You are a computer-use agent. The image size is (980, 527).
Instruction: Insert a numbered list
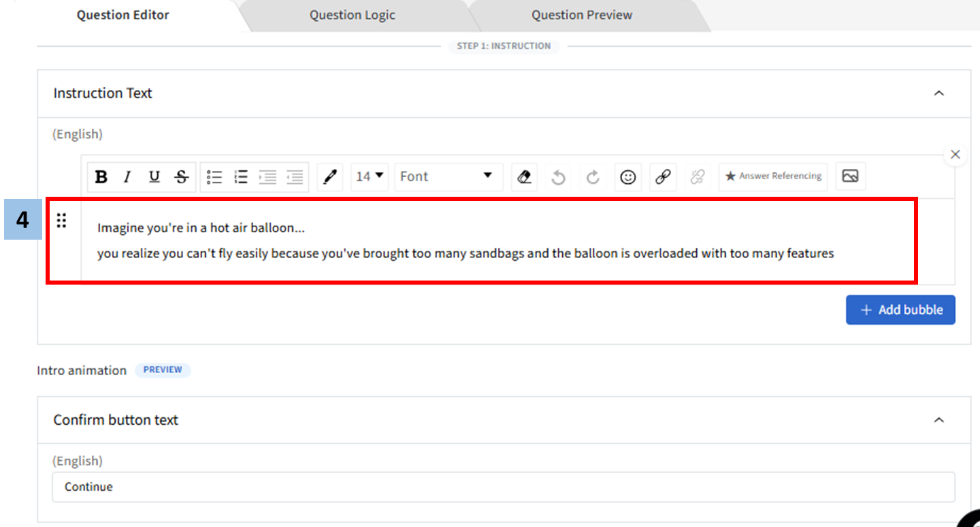click(241, 177)
